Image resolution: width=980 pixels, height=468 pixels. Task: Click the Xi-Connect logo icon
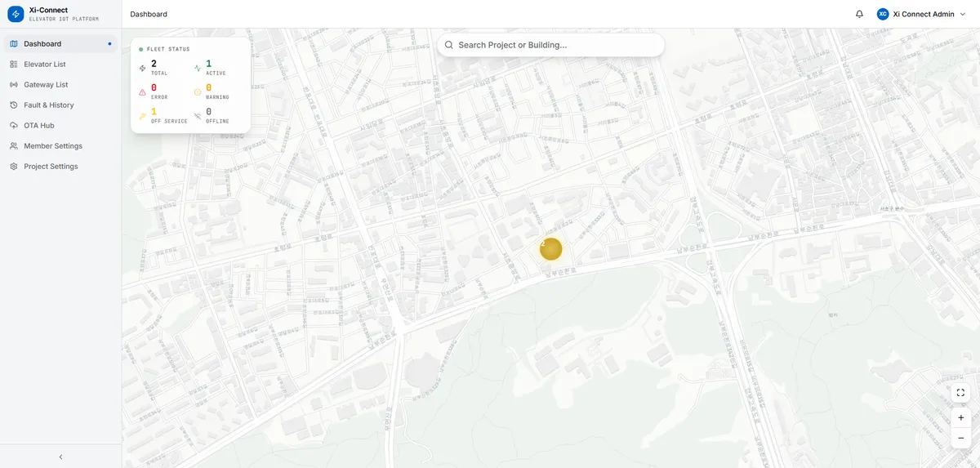[x=16, y=14]
